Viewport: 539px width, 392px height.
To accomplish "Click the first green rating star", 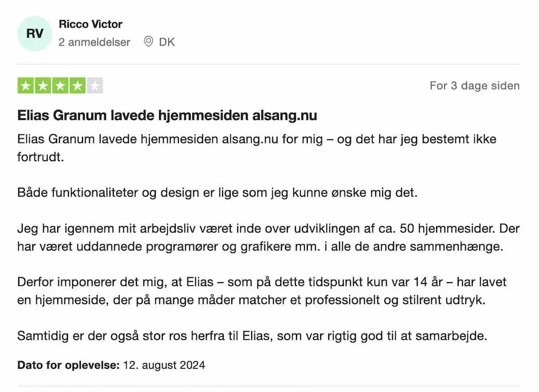I will click(x=25, y=86).
